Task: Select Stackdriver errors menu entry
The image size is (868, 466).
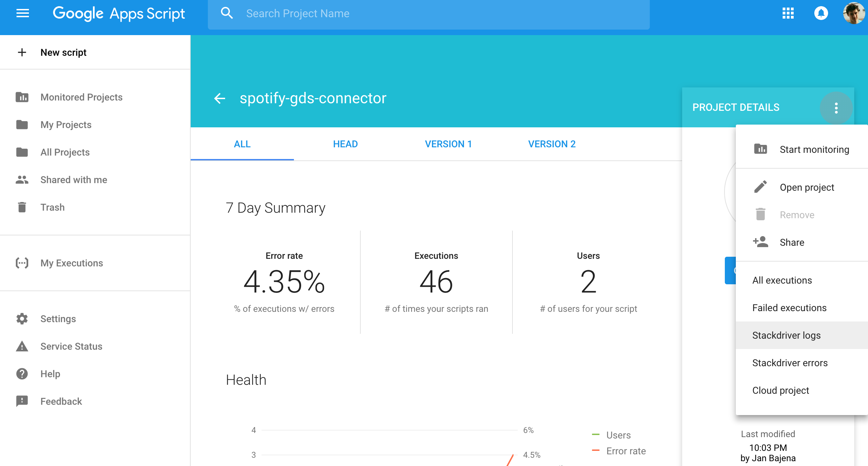Action: (x=802, y=363)
